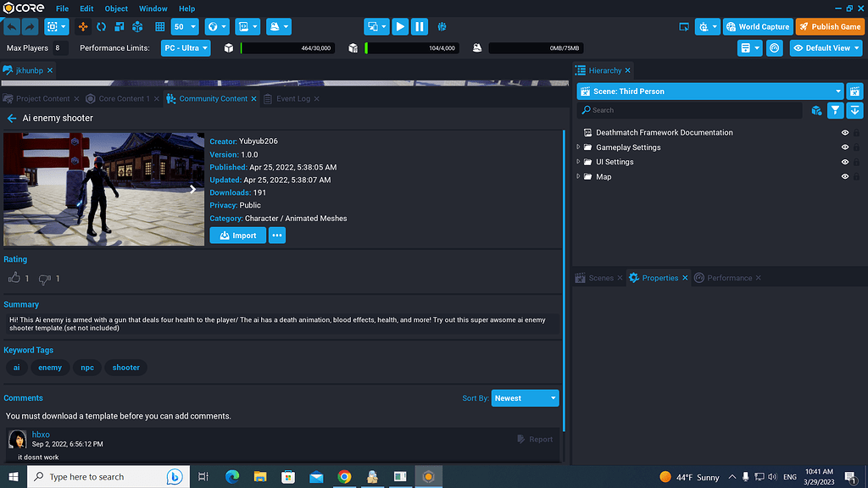Image resolution: width=868 pixels, height=488 pixels.
Task: Select the Rotate tool
Action: 101,26
